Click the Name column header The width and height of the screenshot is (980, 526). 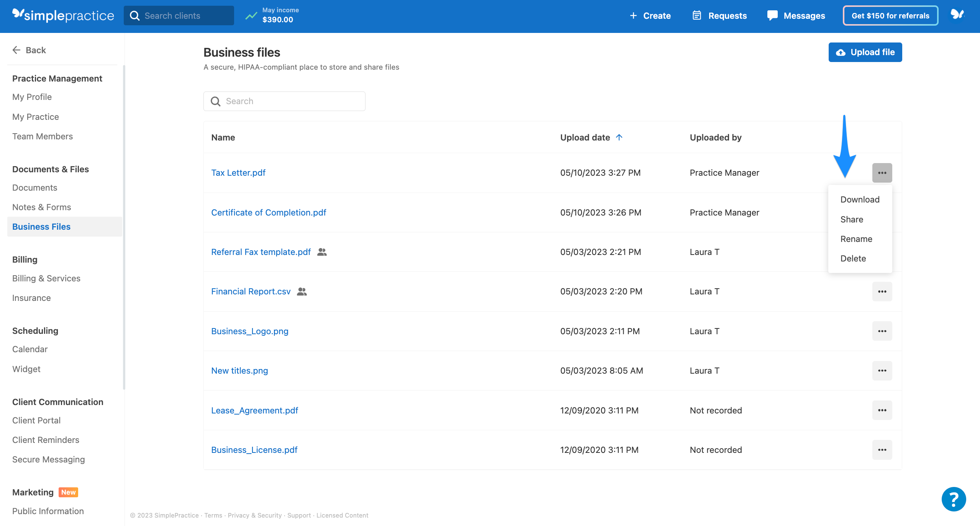click(223, 137)
